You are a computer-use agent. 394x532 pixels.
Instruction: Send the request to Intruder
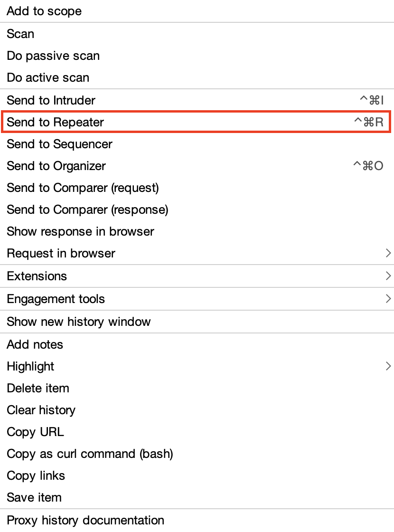(51, 101)
